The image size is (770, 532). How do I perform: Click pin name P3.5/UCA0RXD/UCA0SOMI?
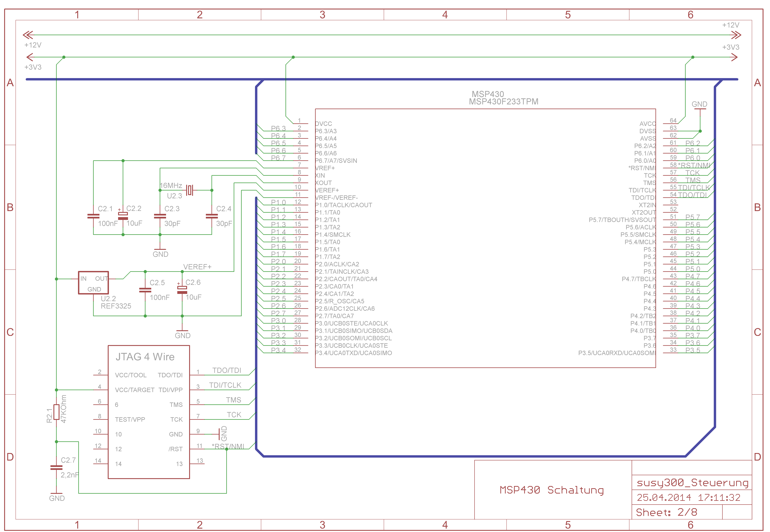click(x=617, y=353)
